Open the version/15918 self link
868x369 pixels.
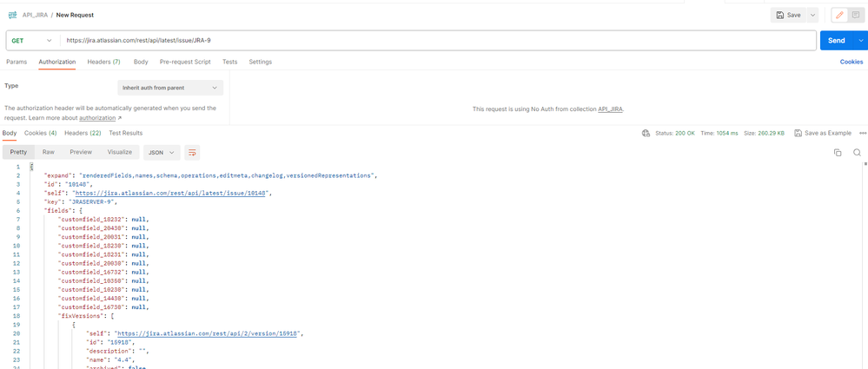pyautogui.click(x=207, y=333)
